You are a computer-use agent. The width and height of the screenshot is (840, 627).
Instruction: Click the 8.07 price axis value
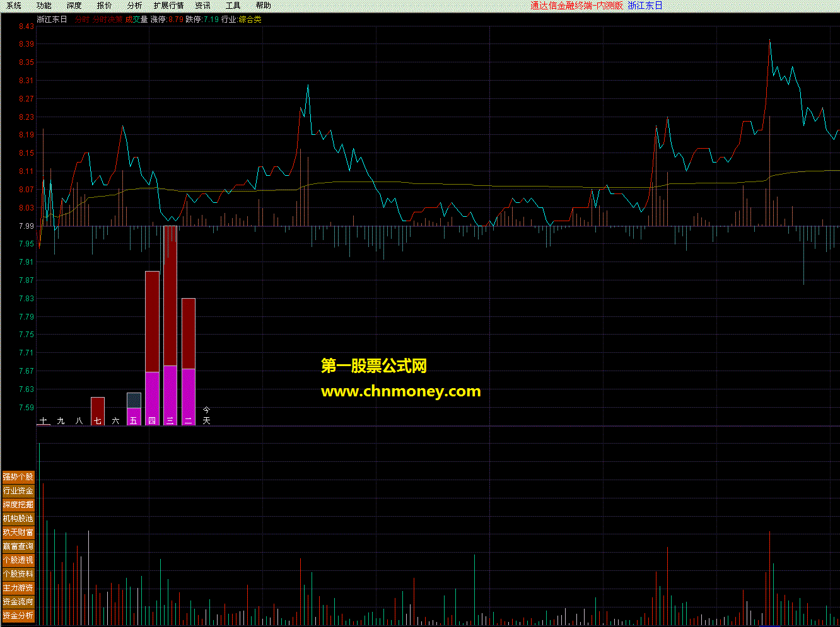pyautogui.click(x=26, y=190)
